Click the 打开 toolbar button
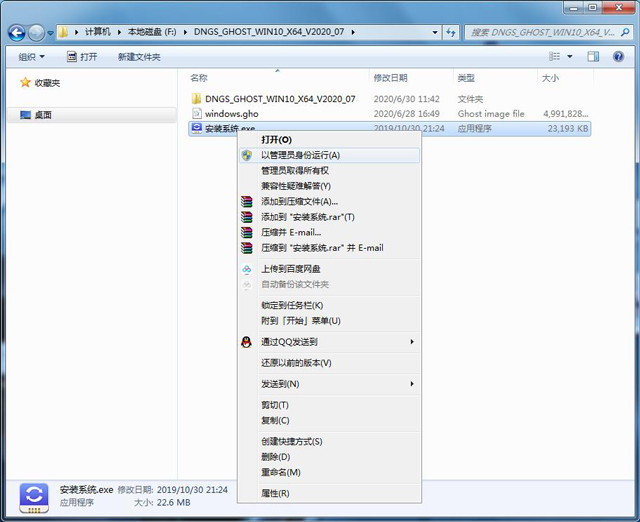This screenshot has height=522, width=640. click(82, 57)
